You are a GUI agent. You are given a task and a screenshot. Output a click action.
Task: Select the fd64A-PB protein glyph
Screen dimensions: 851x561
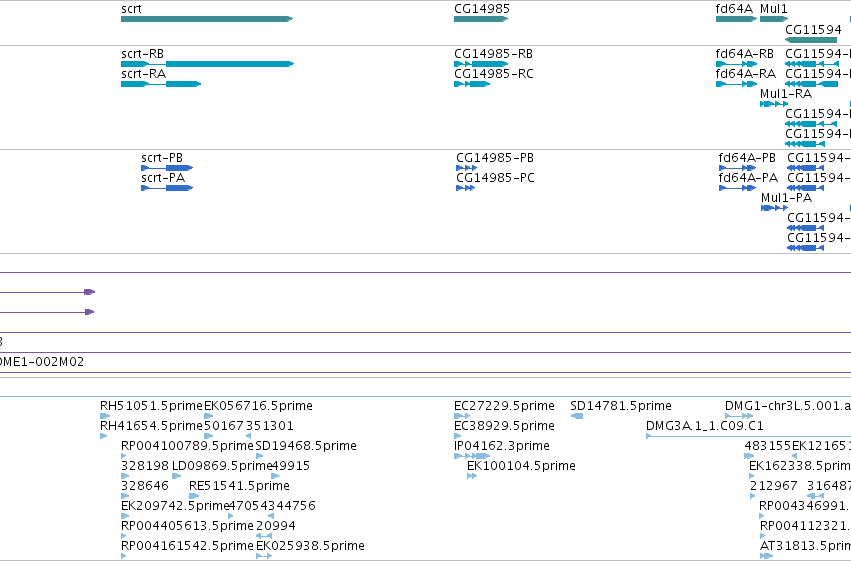[737, 168]
